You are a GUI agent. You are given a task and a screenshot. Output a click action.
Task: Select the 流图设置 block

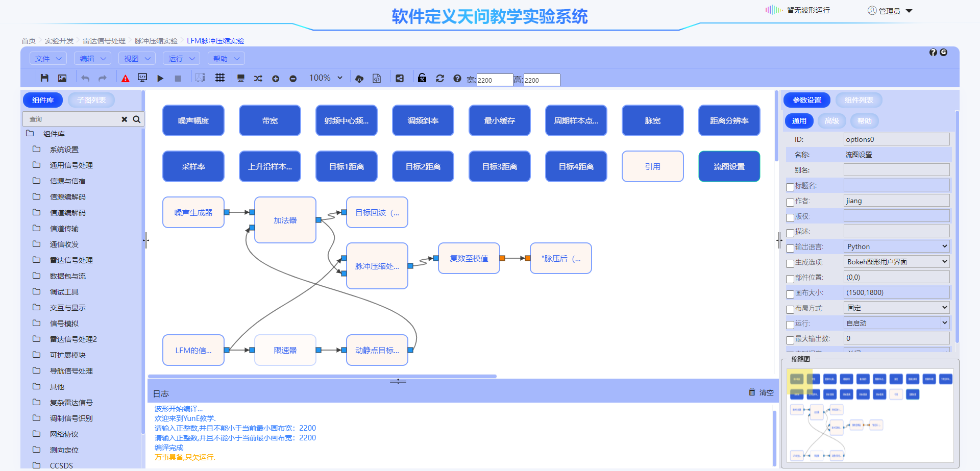pos(729,166)
